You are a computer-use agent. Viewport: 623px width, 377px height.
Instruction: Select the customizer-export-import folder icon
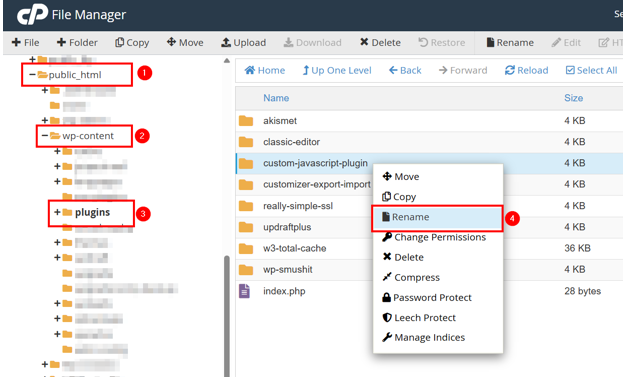(x=246, y=184)
